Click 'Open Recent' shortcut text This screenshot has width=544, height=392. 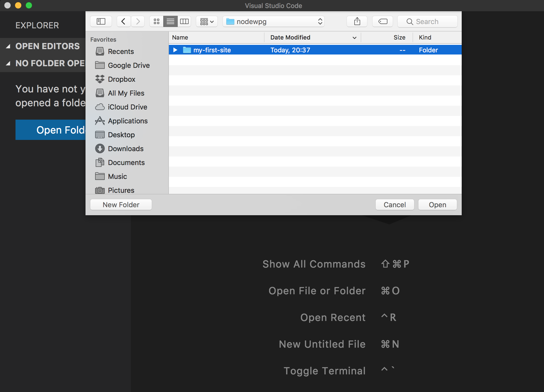point(333,317)
